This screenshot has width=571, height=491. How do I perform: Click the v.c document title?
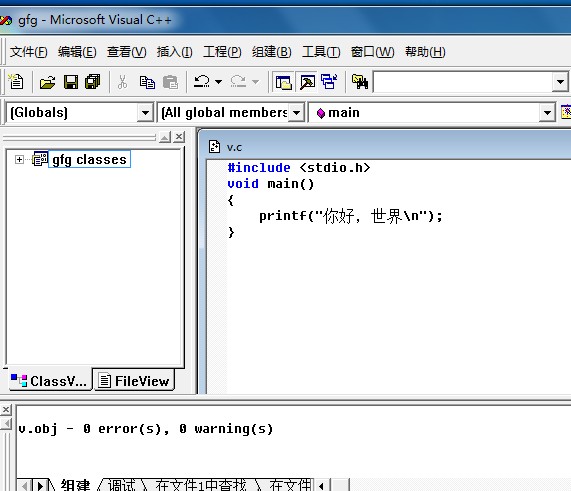click(x=234, y=147)
